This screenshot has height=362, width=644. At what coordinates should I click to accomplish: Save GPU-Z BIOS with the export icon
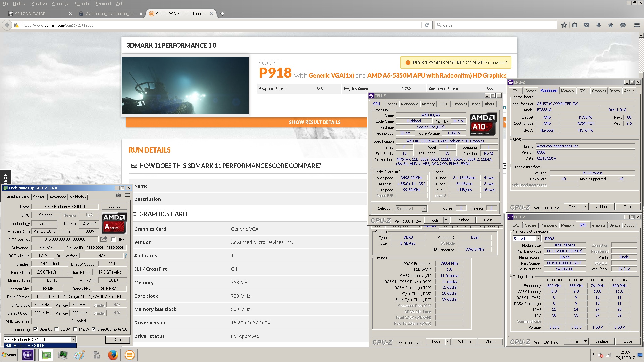tap(104, 239)
